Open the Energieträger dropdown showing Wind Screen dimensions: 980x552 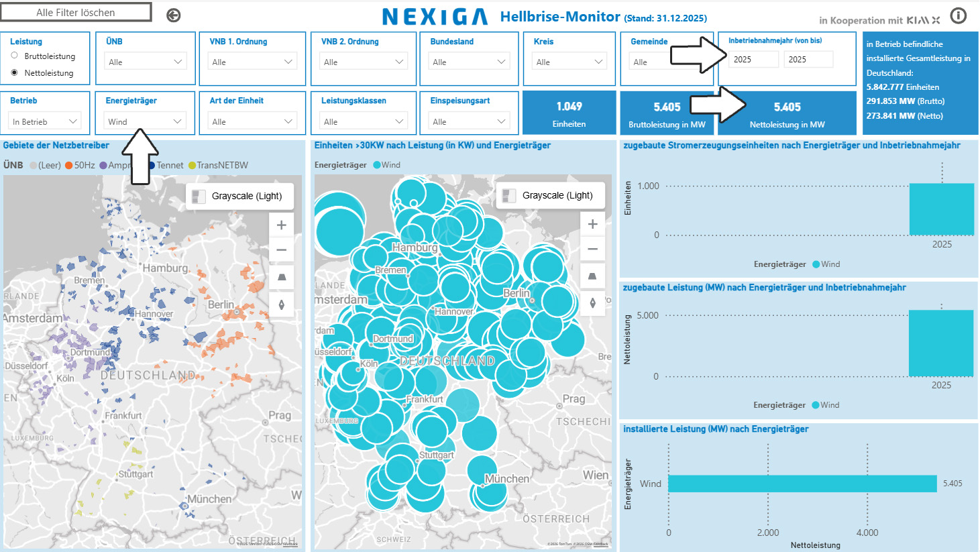point(145,121)
